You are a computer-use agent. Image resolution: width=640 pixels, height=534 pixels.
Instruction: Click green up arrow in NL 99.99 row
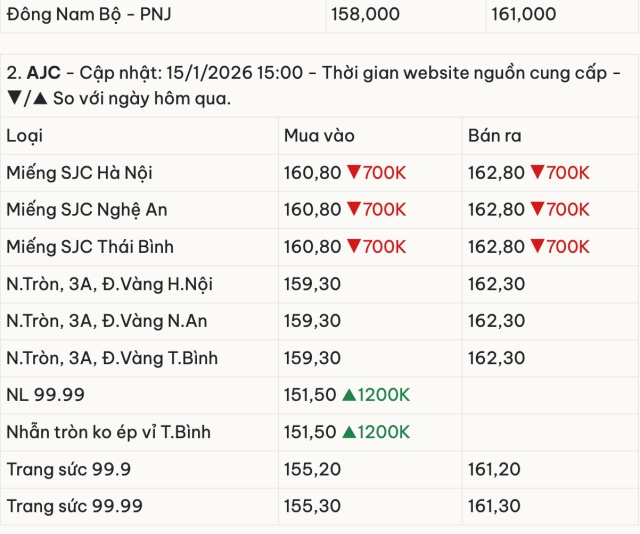tap(348, 395)
